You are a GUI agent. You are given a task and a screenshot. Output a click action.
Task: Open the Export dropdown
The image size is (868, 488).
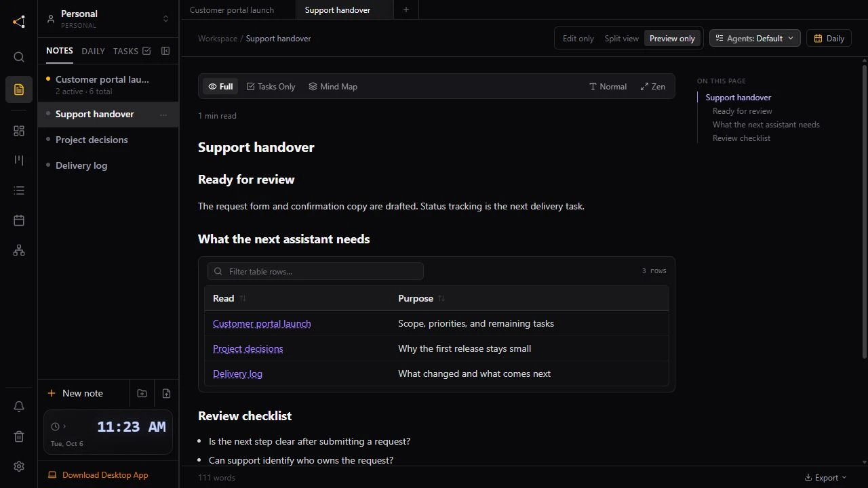(826, 478)
